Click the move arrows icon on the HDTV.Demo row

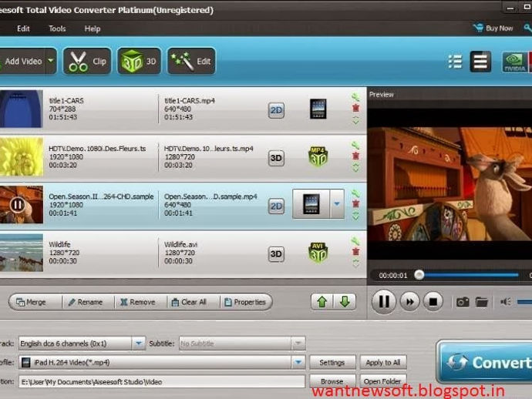(x=355, y=167)
